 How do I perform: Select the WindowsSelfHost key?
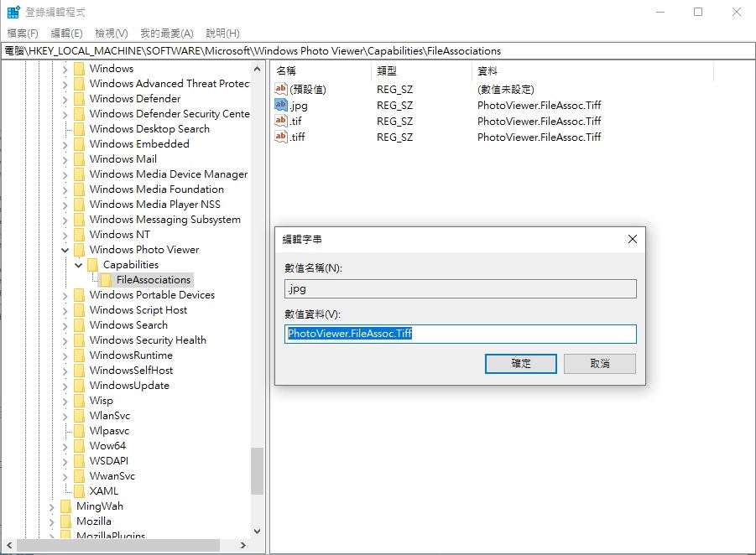pyautogui.click(x=131, y=371)
